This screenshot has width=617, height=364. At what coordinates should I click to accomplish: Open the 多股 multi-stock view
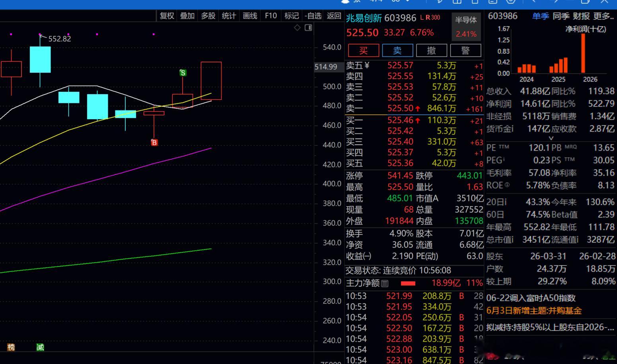coord(208,16)
